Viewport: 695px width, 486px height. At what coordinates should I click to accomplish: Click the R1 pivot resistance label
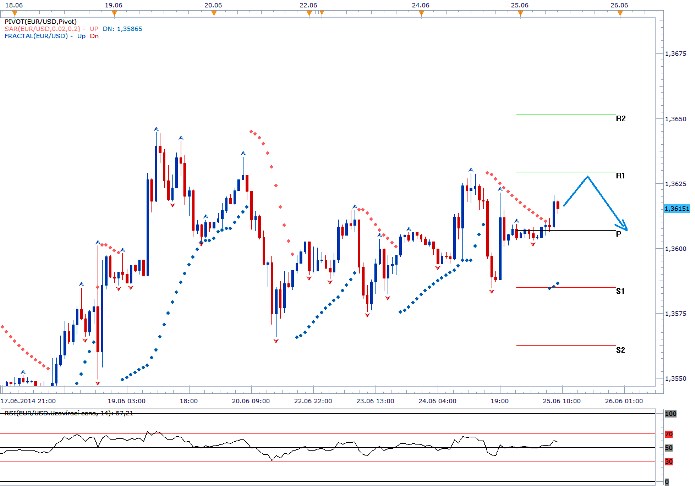621,176
